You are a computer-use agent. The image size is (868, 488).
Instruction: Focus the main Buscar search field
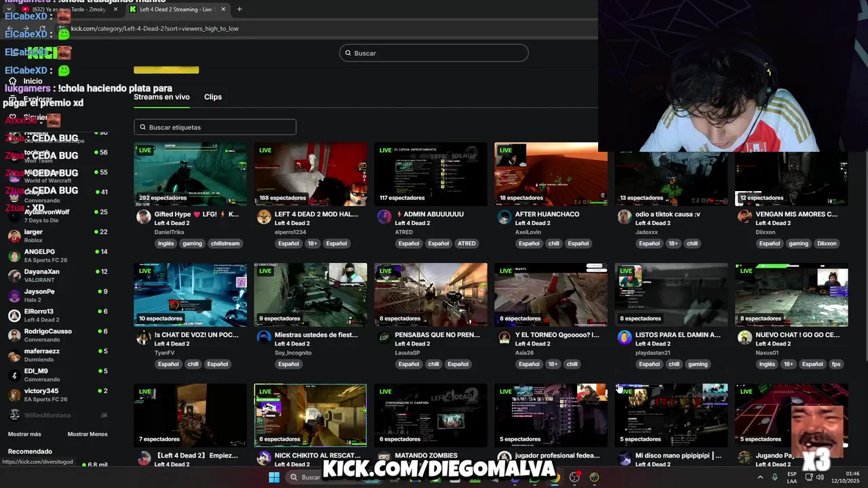point(434,53)
